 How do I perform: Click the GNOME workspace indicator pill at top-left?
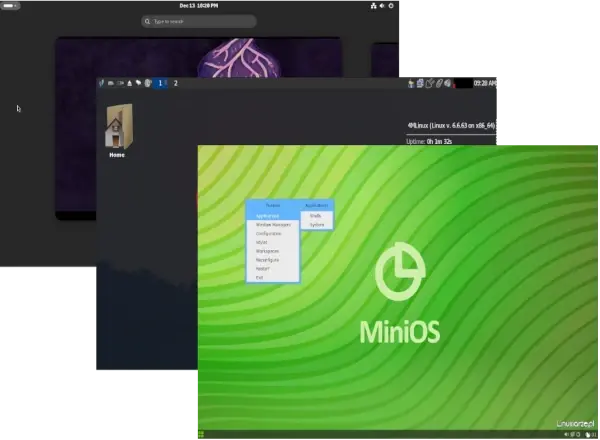pyautogui.click(x=10, y=5)
